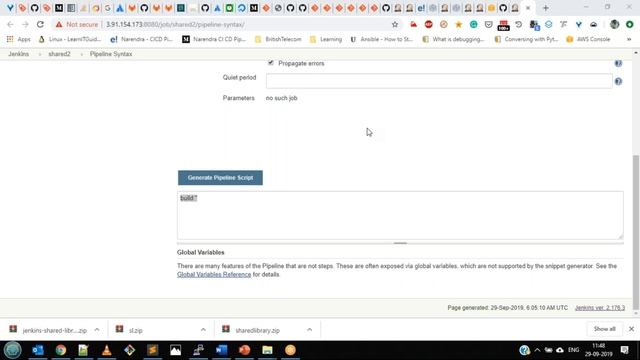Open Chrome profile avatar
The image size is (640, 360).
pyautogui.click(x=614, y=24)
